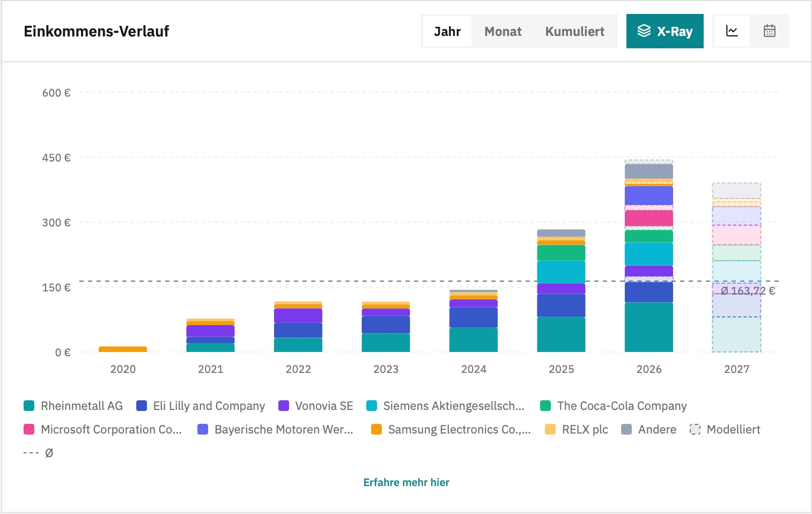This screenshot has height=514, width=812.
Task: Toggle the X-Ray button
Action: pyautogui.click(x=665, y=31)
